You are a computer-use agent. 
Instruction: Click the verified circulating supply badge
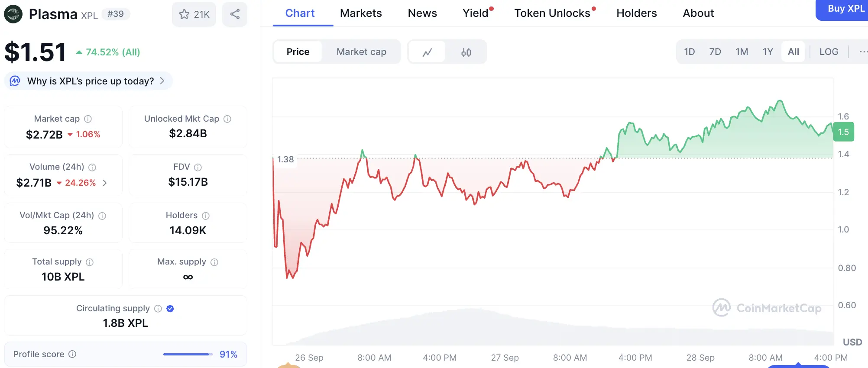[x=170, y=308]
